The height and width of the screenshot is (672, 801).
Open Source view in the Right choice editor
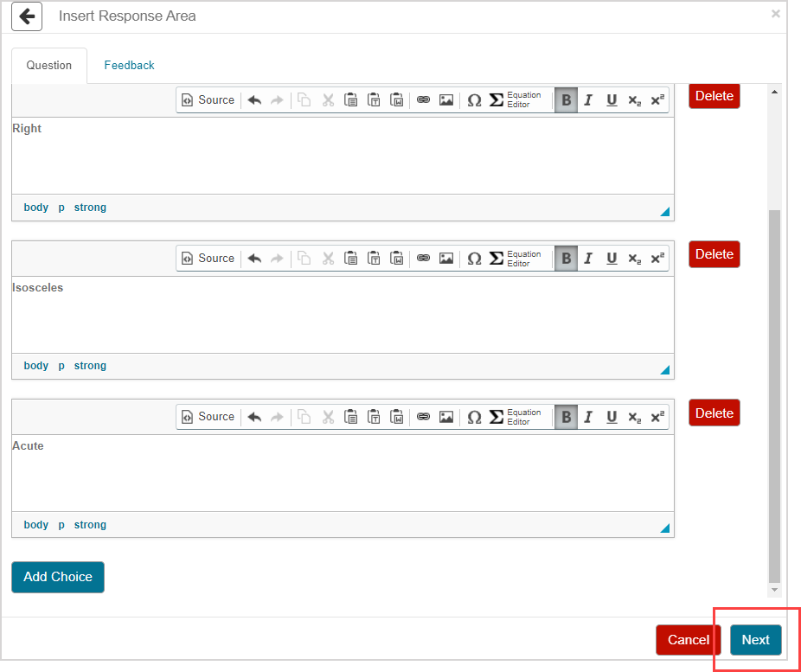click(208, 99)
